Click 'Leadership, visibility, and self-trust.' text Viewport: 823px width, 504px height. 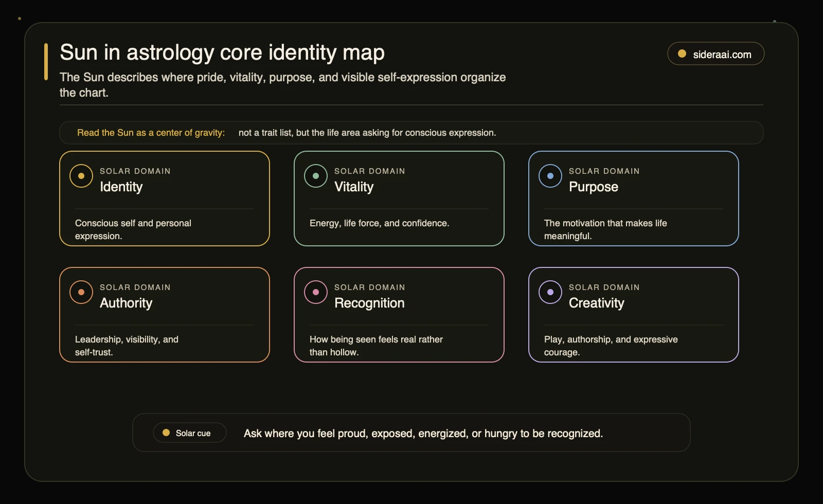127,346
